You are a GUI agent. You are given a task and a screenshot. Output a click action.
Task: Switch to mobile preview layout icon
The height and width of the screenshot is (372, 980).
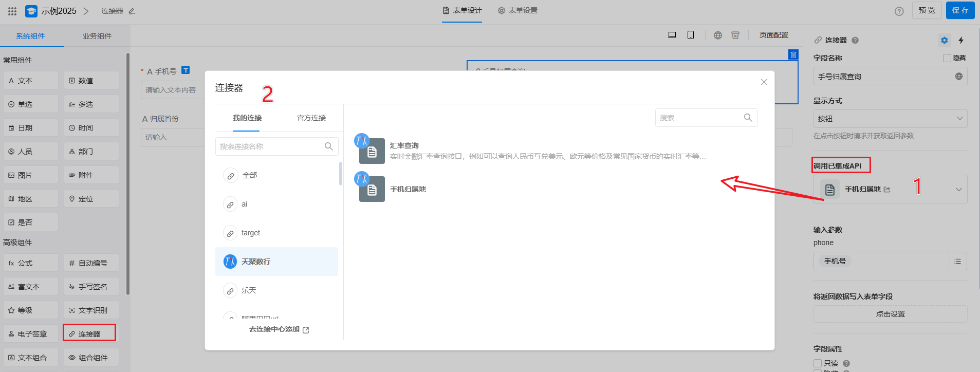691,35
